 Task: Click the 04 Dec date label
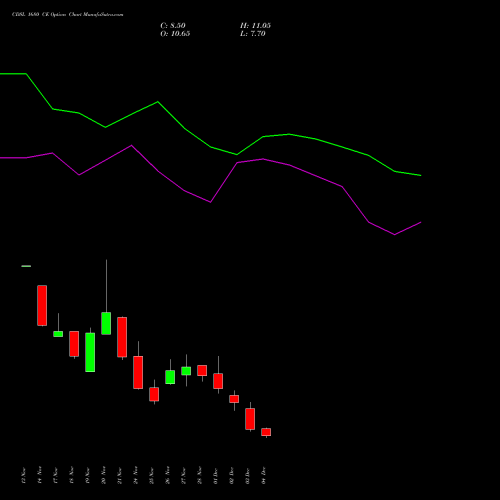(x=263, y=475)
